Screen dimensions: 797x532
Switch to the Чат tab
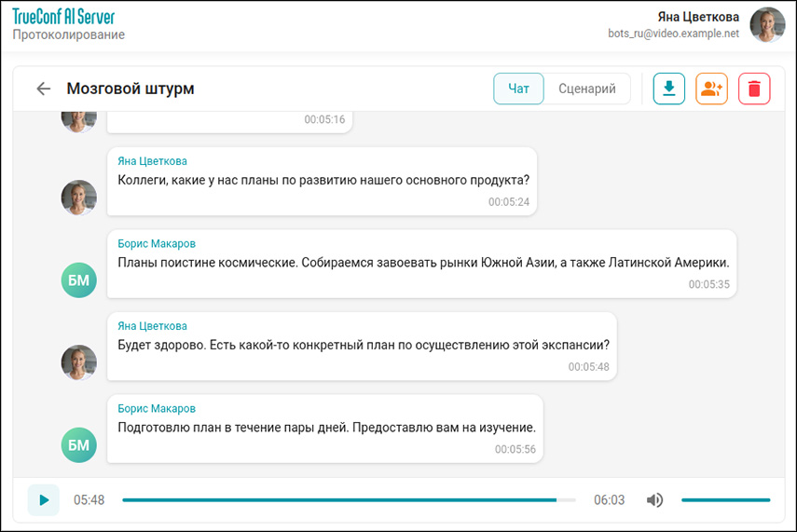(518, 89)
